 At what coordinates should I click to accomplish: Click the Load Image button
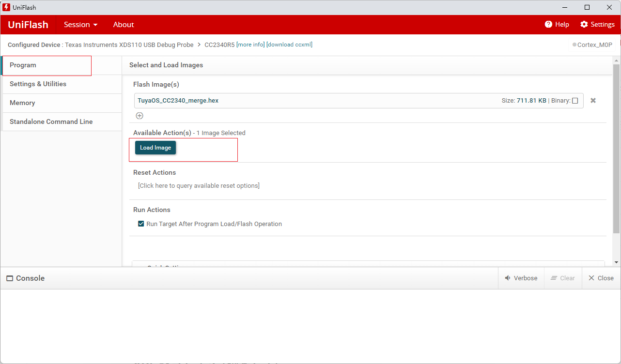[x=155, y=148]
